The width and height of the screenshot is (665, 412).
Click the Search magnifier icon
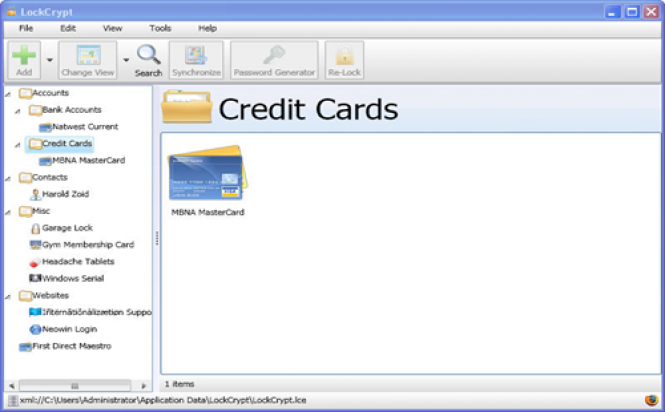click(x=148, y=58)
